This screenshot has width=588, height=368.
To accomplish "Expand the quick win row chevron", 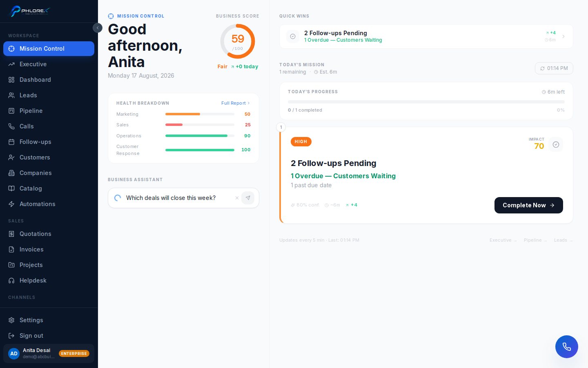I will (563, 36).
